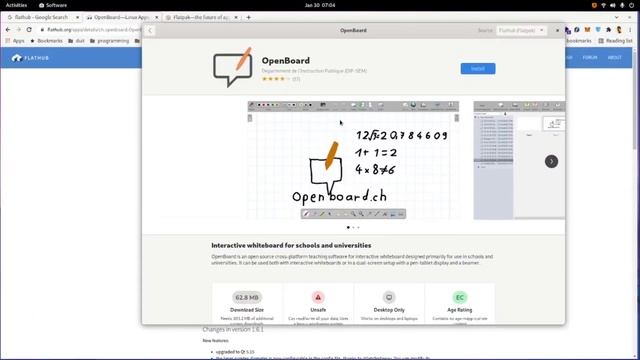Open the browser three-dot menu

point(630,30)
